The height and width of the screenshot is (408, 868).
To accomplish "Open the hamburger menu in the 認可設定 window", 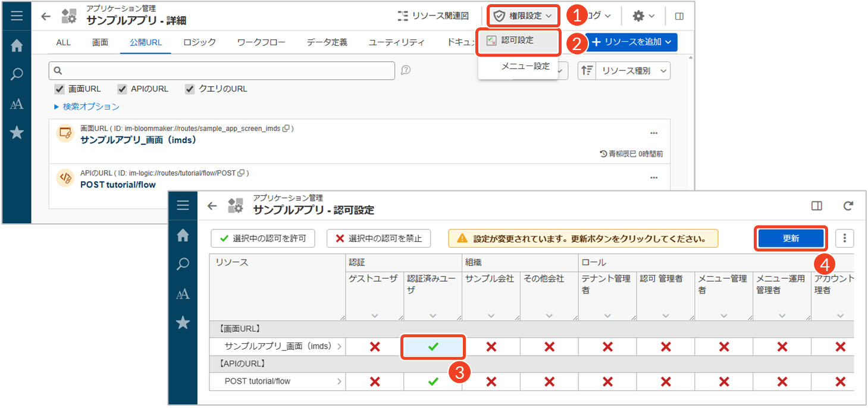I will (x=183, y=205).
